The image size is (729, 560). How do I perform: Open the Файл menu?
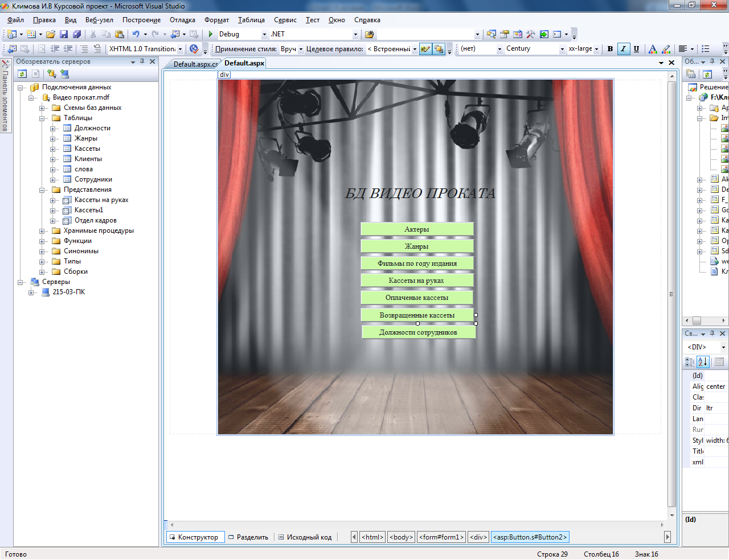click(x=15, y=20)
